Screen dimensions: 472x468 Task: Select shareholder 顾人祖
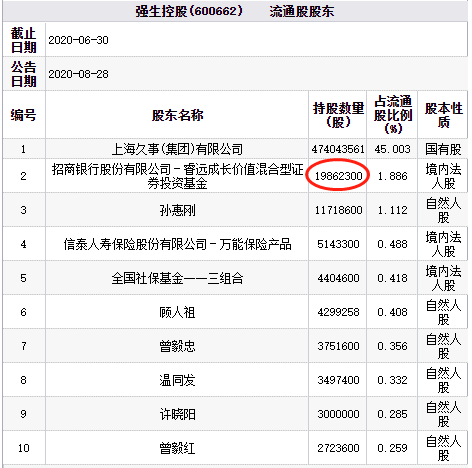(x=177, y=312)
